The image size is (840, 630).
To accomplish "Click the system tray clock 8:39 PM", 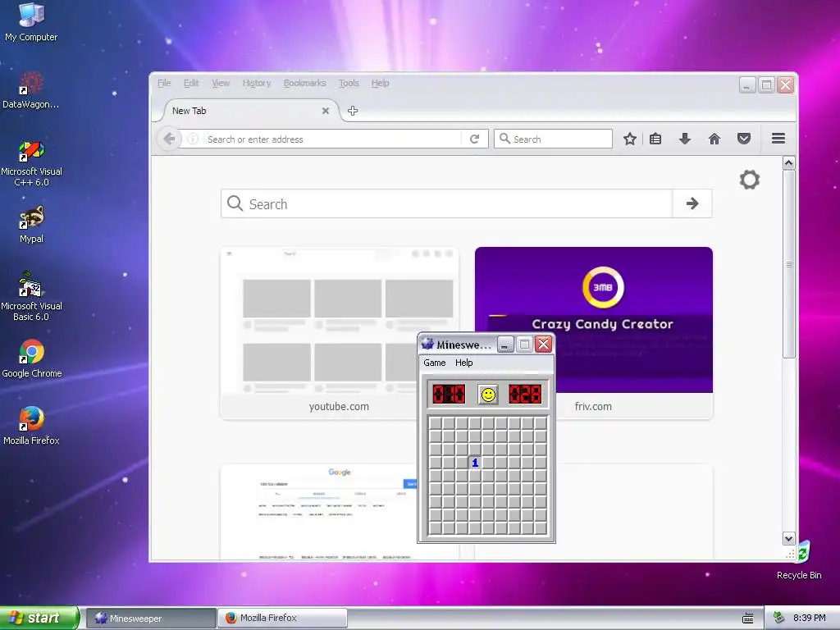I will point(809,618).
